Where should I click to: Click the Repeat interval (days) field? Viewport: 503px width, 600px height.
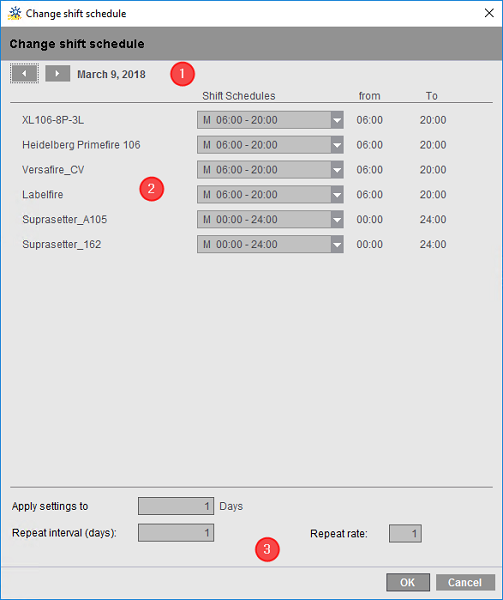(x=176, y=533)
